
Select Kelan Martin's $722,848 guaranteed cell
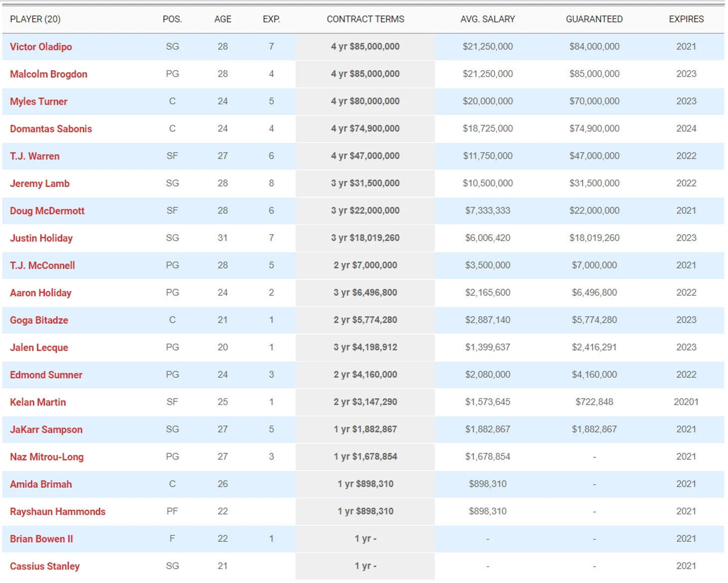click(594, 402)
